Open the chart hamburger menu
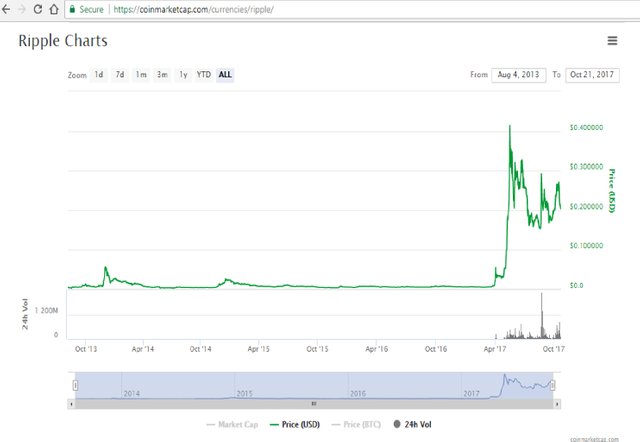This screenshot has width=640, height=442. 612,40
